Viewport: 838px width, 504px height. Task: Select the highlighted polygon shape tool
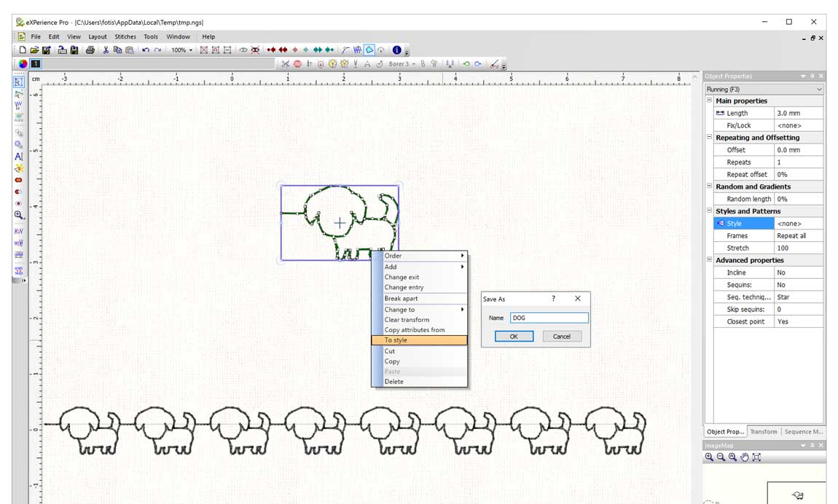pyautogui.click(x=369, y=50)
